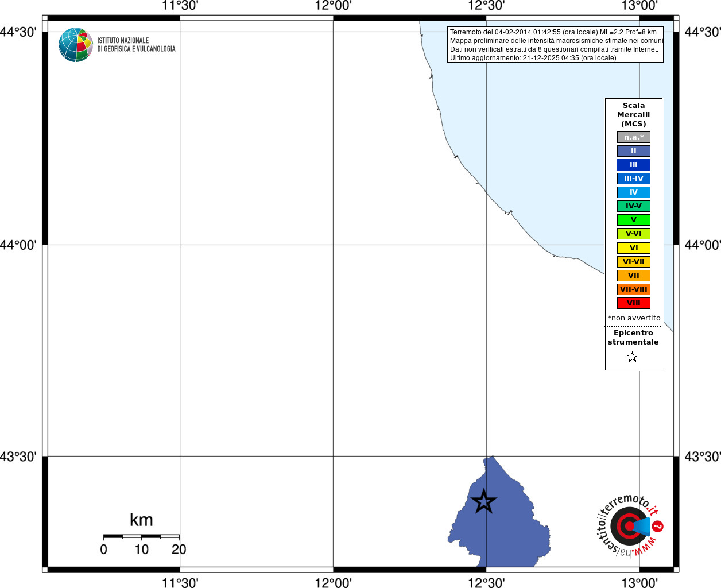The image size is (721, 588).
Task: Click the top 11°30' longitude label
Action: click(x=180, y=6)
